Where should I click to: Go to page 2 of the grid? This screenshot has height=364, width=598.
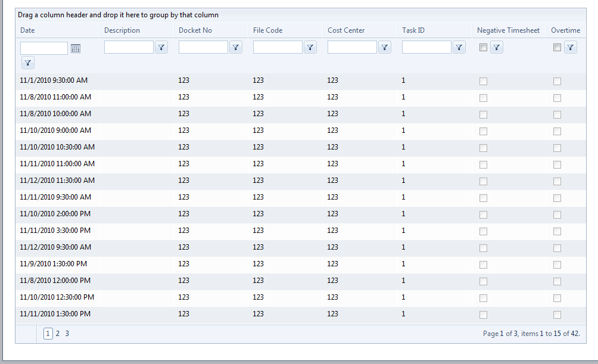[58, 334]
